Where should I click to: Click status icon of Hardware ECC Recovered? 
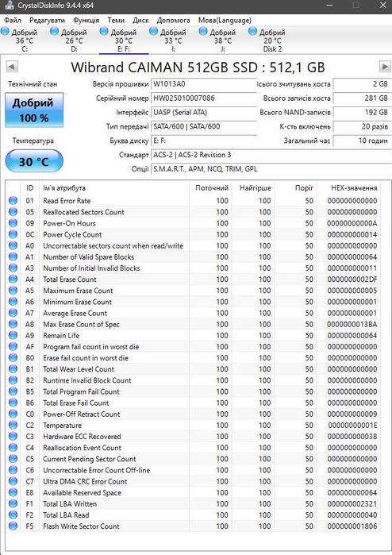(13, 437)
